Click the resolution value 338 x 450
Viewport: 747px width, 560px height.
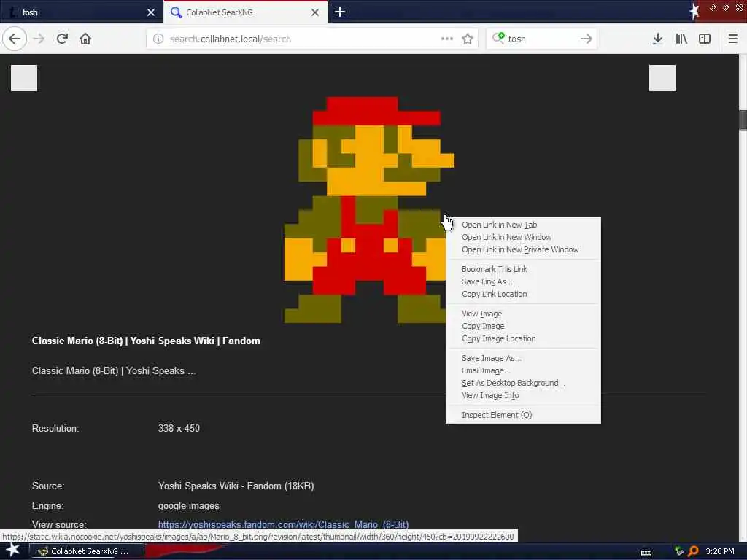(x=179, y=428)
